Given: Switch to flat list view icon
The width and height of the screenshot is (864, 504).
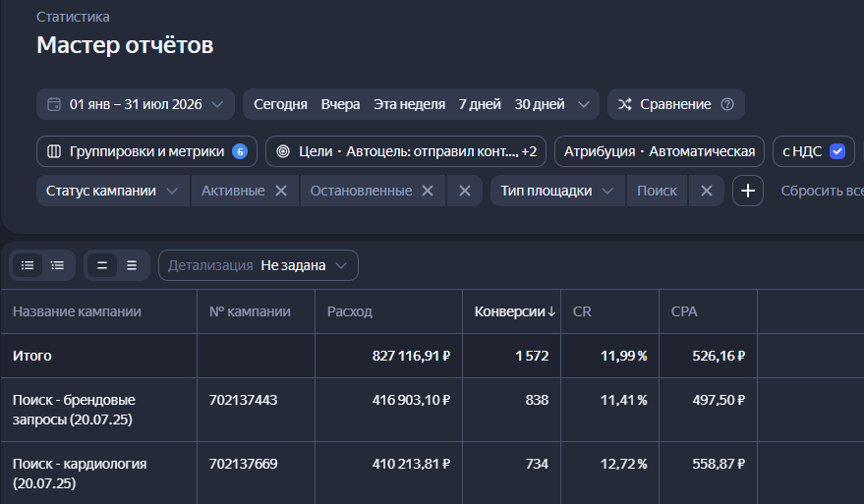Looking at the screenshot, I should pyautogui.click(x=28, y=265).
